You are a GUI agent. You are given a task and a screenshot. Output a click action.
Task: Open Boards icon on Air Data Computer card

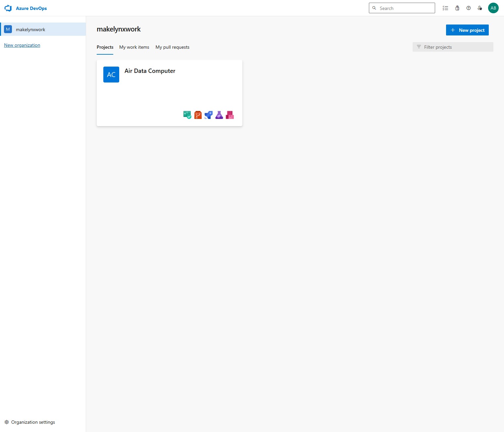pos(187,115)
